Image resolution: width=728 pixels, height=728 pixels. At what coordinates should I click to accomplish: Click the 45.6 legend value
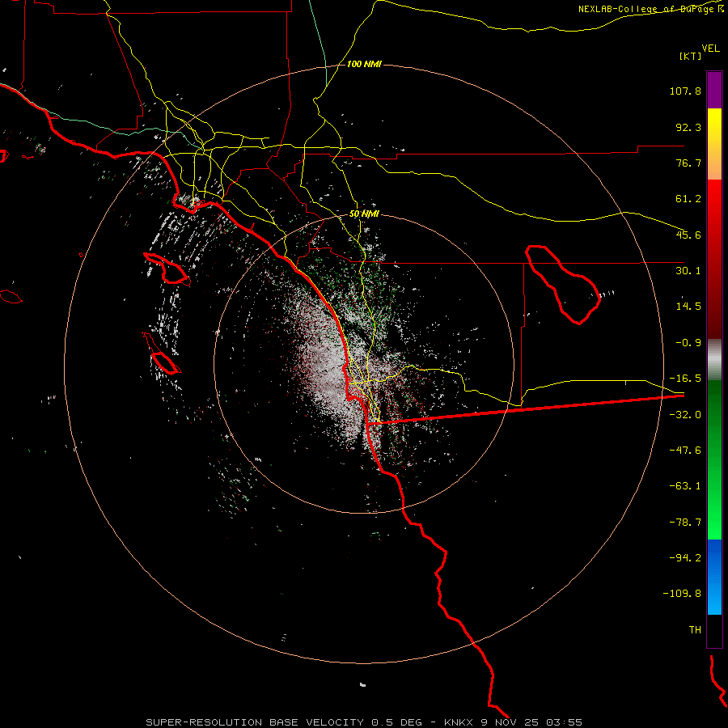[688, 235]
